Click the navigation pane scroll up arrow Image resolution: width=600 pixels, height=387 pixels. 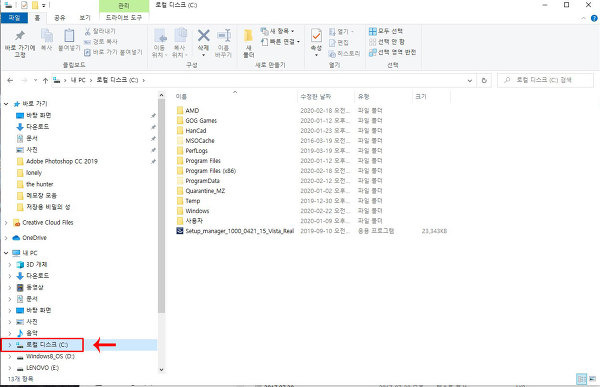pyautogui.click(x=161, y=95)
